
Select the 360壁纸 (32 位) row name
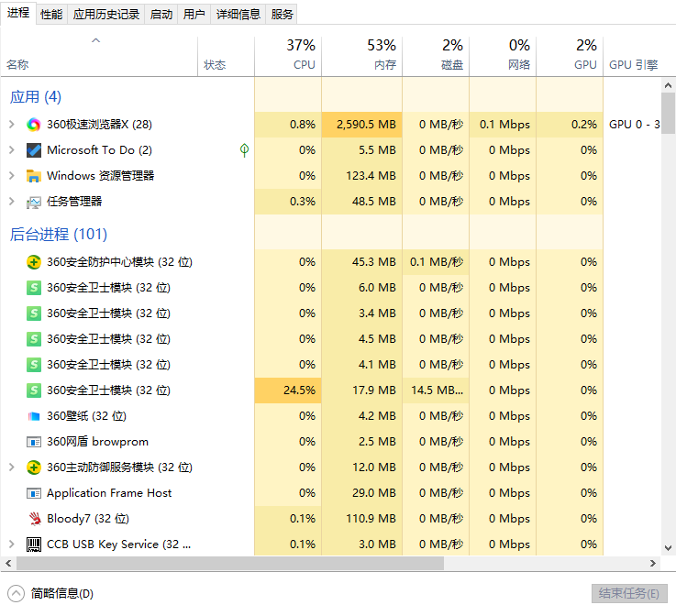pyautogui.click(x=86, y=416)
